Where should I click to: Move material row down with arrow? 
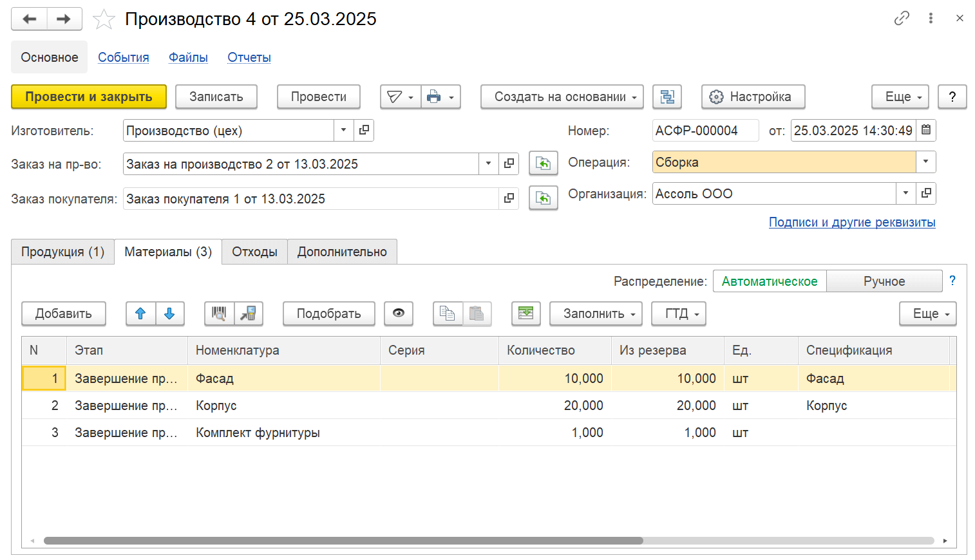(169, 313)
